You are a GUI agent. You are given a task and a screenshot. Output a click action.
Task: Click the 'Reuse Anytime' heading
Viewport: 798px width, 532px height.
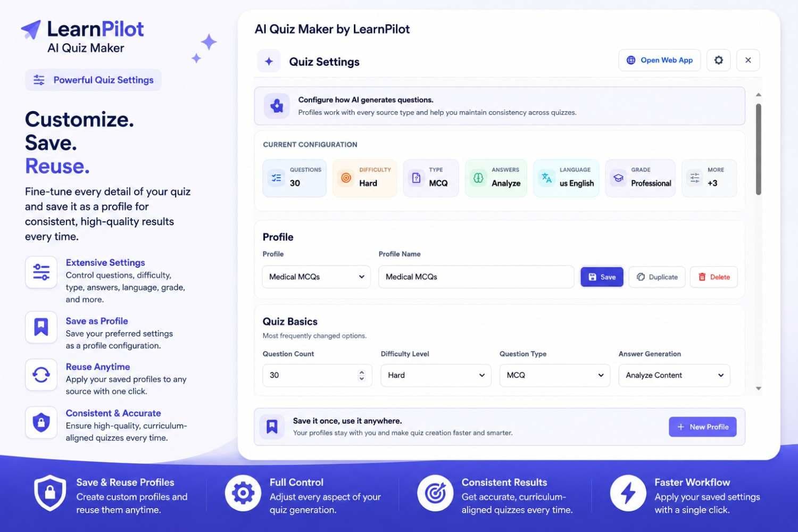(98, 367)
